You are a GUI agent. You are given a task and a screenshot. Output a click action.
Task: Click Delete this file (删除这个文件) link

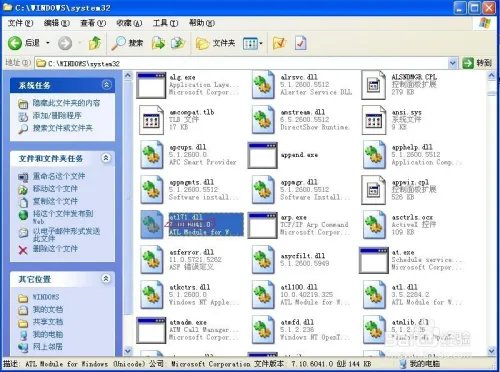pos(55,249)
